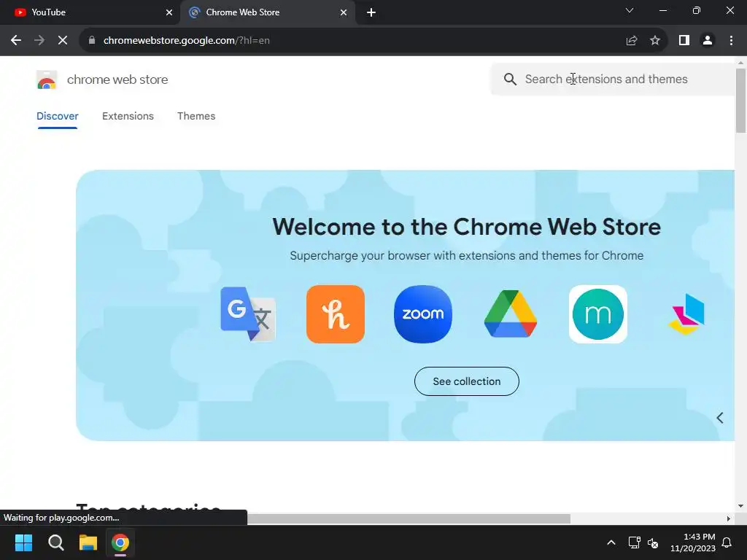Click the Welcome to the Chrome Web Store heading

pos(466,227)
